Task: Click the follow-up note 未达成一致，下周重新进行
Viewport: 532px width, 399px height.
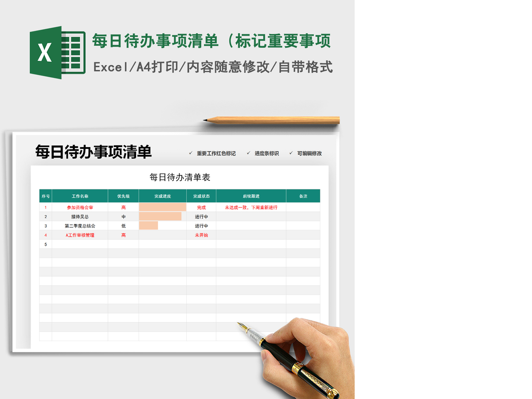Action: (x=251, y=207)
